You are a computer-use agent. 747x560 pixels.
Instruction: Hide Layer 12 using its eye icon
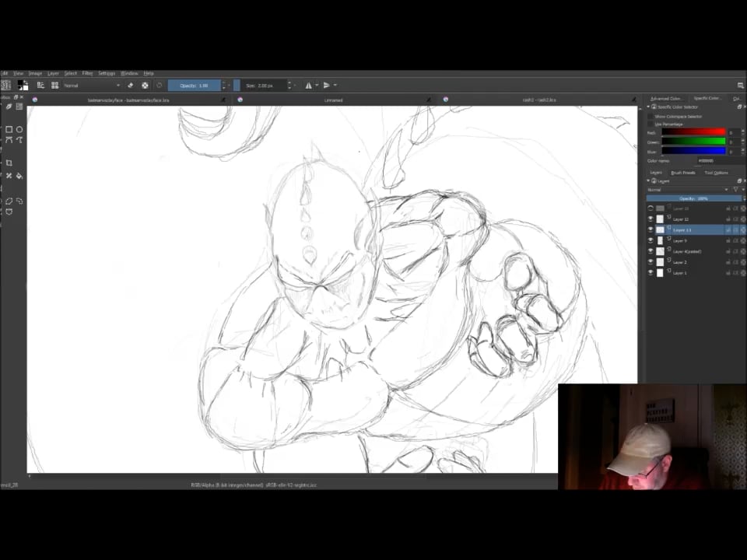point(651,219)
